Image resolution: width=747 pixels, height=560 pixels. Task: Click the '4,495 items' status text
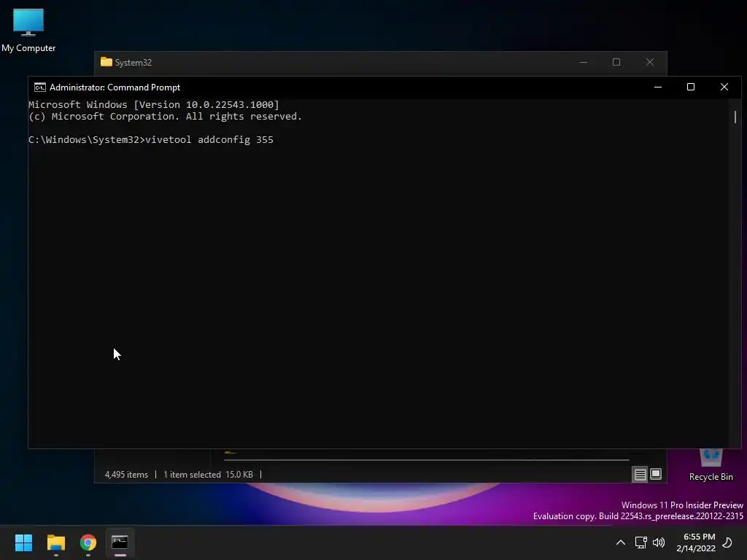point(126,475)
